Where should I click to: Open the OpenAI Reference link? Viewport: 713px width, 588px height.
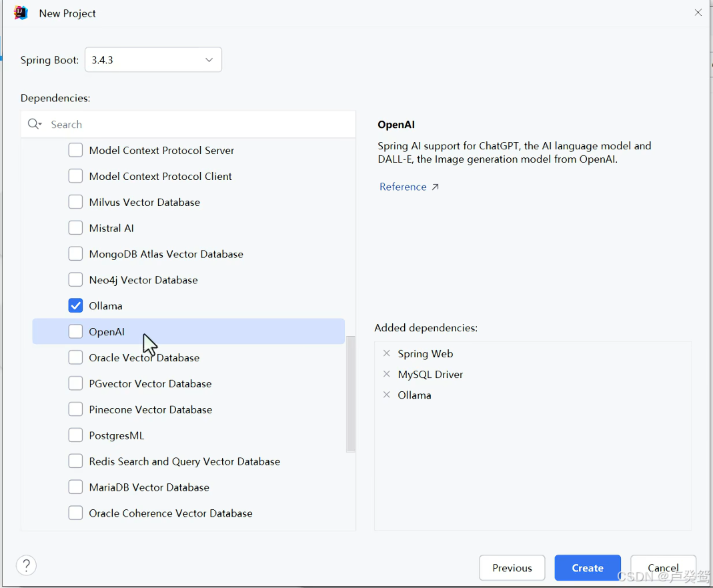click(403, 187)
